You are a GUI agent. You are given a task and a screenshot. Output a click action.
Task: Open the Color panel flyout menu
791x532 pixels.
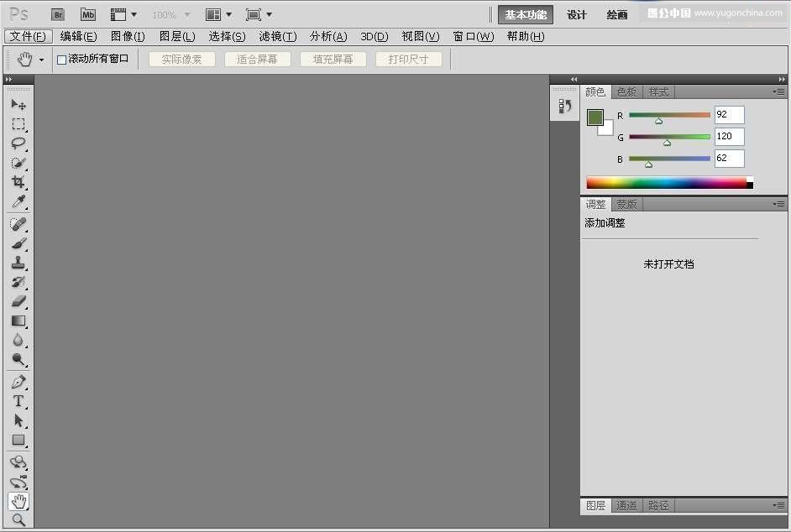(x=778, y=91)
